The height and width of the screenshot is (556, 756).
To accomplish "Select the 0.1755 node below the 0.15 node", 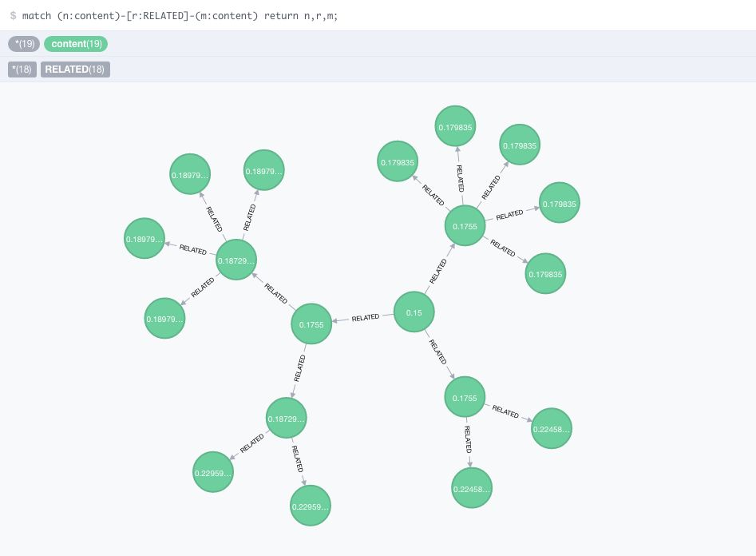I will pos(464,397).
